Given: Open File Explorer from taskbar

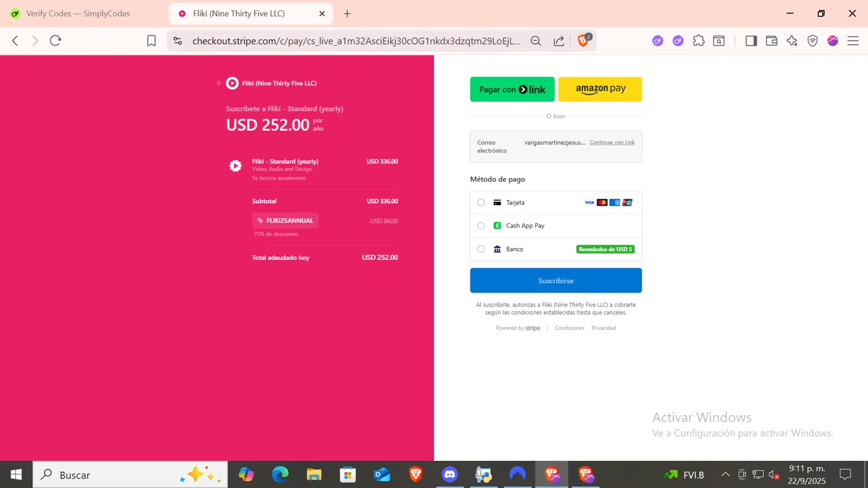Looking at the screenshot, I should click(x=314, y=475).
